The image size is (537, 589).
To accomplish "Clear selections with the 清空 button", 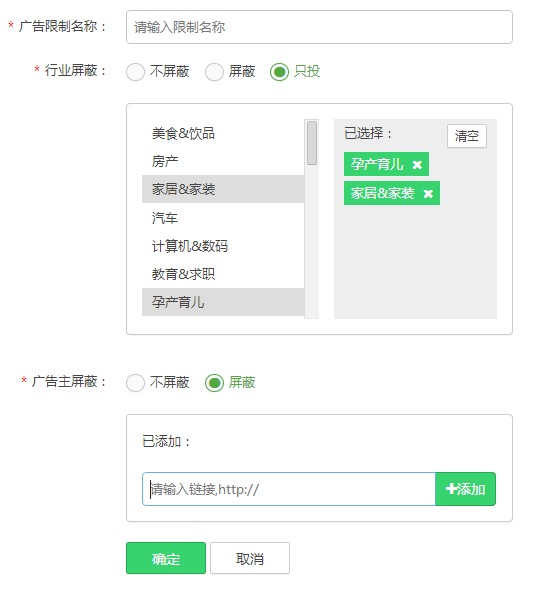I will tap(467, 136).
